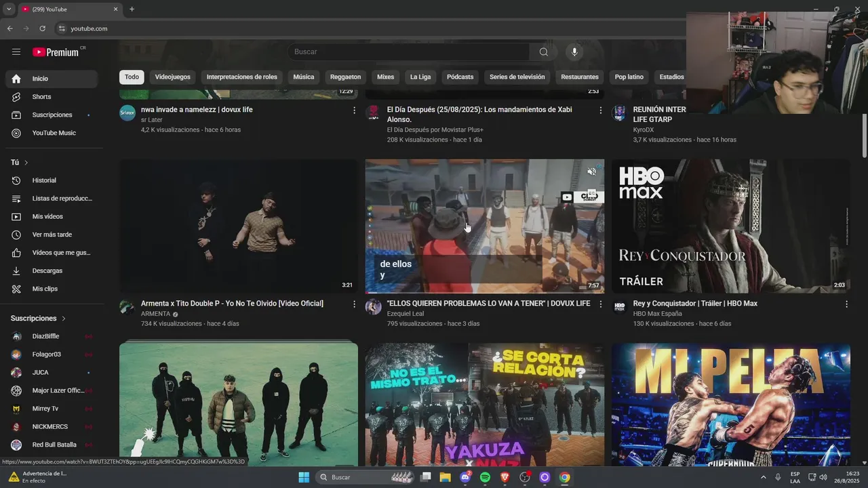
Task: Select the Todo filter chip
Action: (132, 77)
